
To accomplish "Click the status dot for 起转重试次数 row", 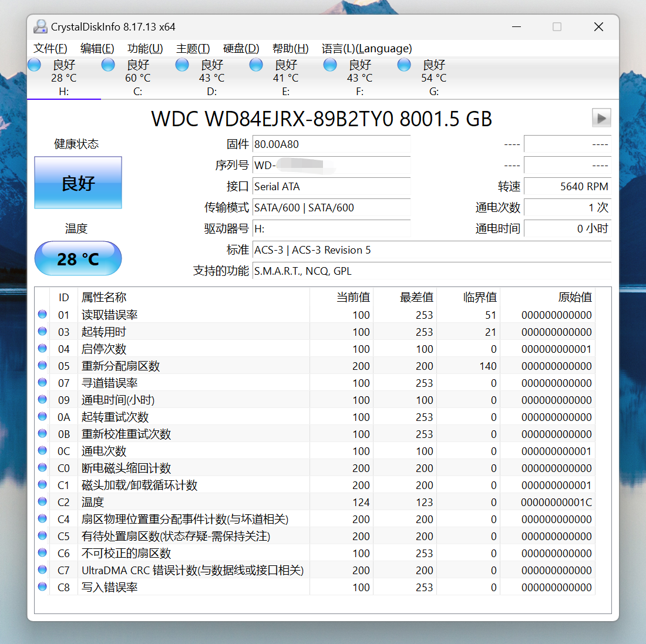I will tap(42, 416).
